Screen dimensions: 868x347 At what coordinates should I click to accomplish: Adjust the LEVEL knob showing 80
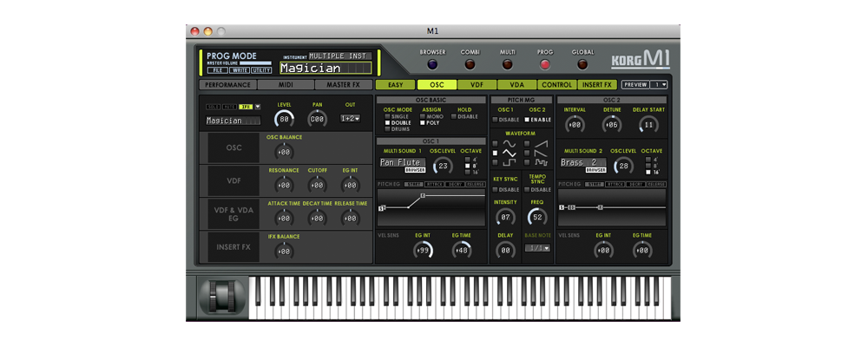pyautogui.click(x=284, y=119)
